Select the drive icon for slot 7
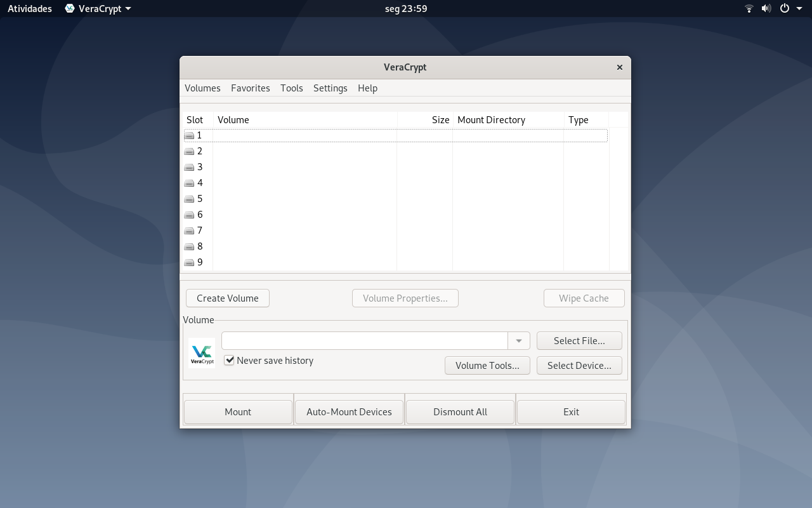 click(x=189, y=231)
